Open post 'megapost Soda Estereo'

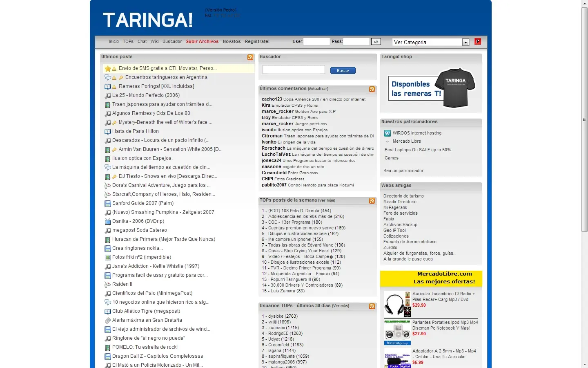[140, 231]
